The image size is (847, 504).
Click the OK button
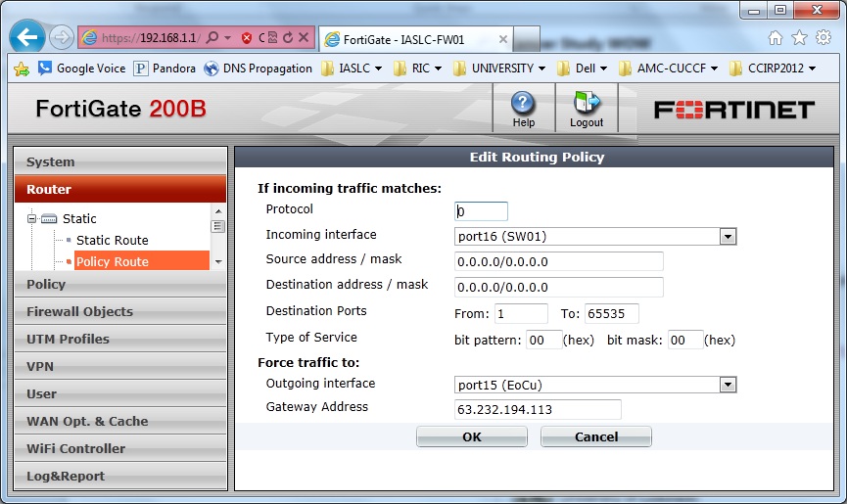coord(472,436)
